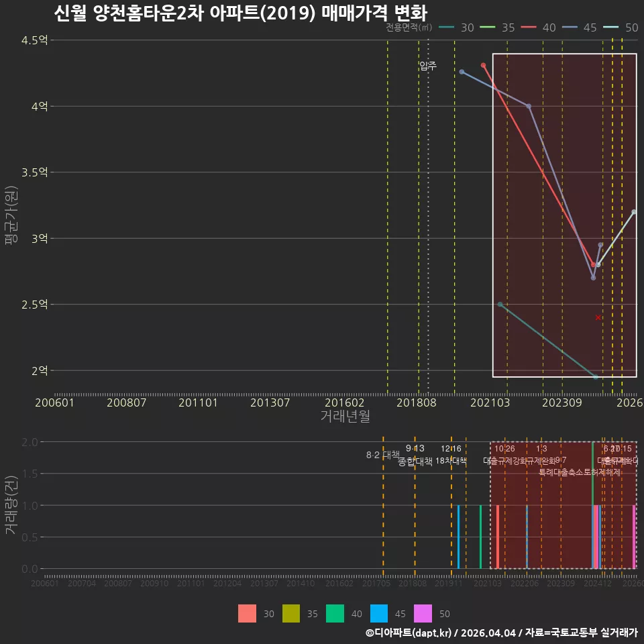Click the 45㎡ lowest data point near 2.7억

click(593, 278)
